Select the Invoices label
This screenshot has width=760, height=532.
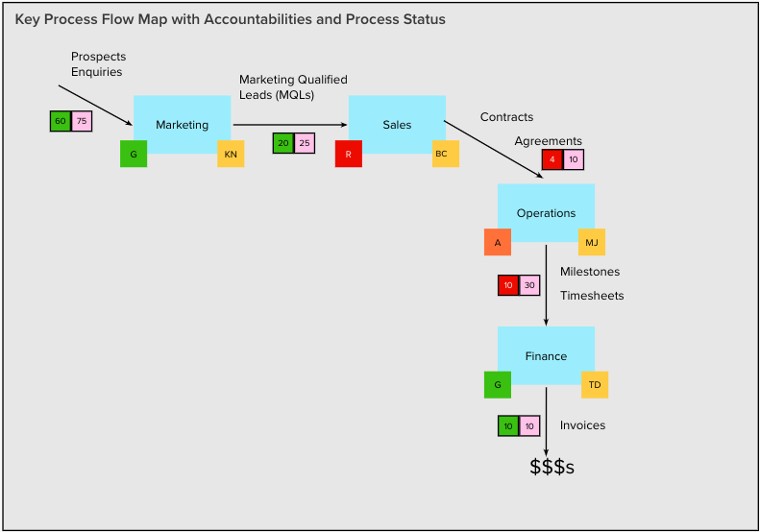582,424
